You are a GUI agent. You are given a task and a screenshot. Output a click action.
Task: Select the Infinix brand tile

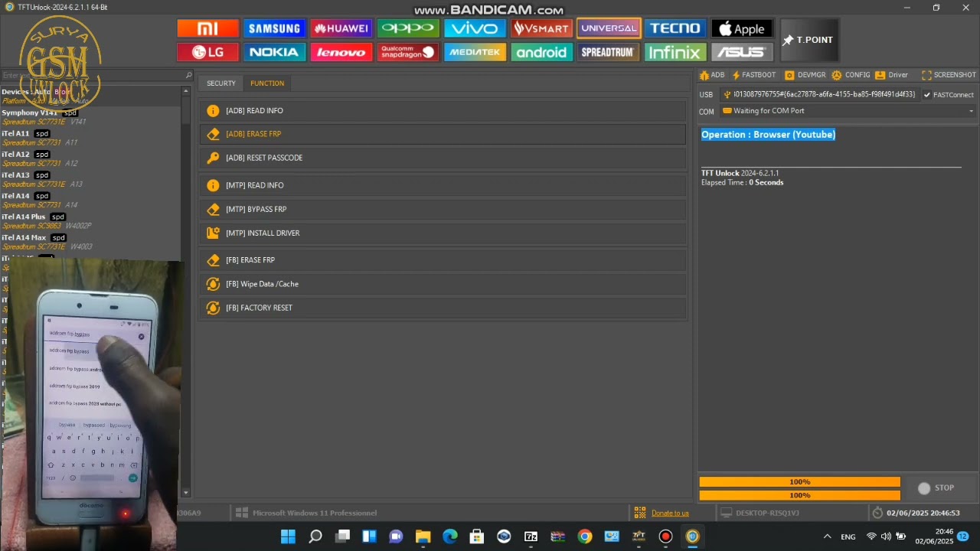[x=675, y=52]
